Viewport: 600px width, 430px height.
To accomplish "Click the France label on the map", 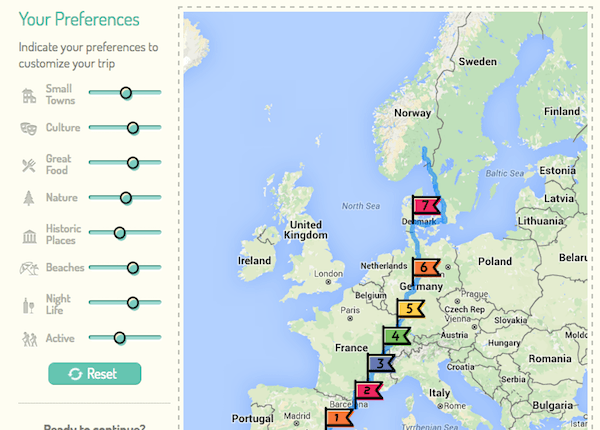I will [x=351, y=348].
